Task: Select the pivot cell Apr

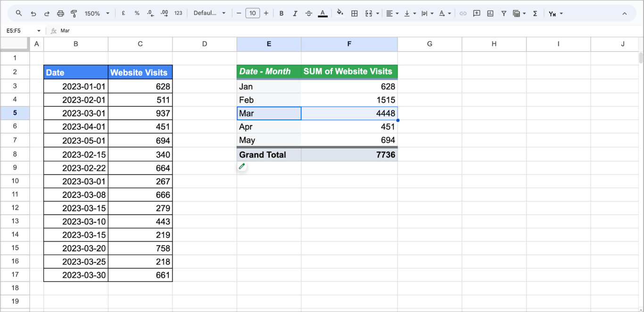Action: (269, 127)
